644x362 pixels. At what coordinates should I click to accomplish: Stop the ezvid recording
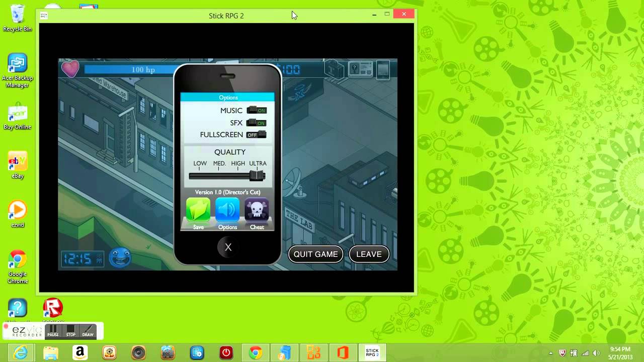coord(71,331)
